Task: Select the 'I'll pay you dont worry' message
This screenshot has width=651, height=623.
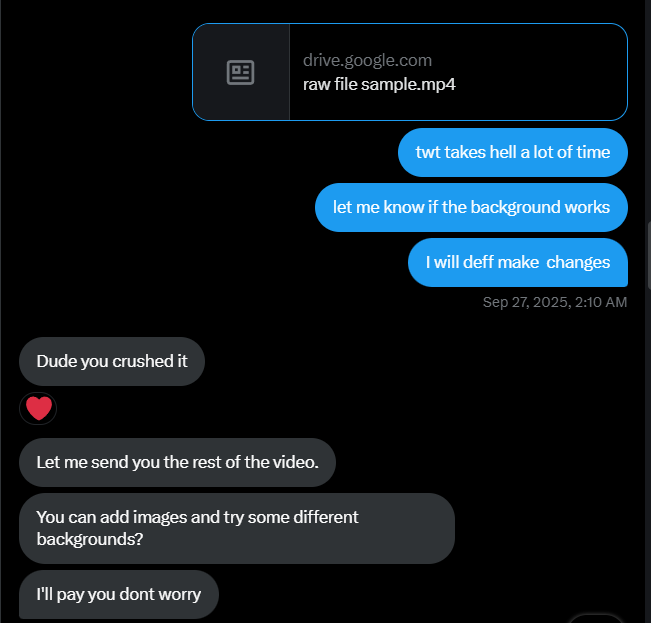Action: [x=119, y=594]
